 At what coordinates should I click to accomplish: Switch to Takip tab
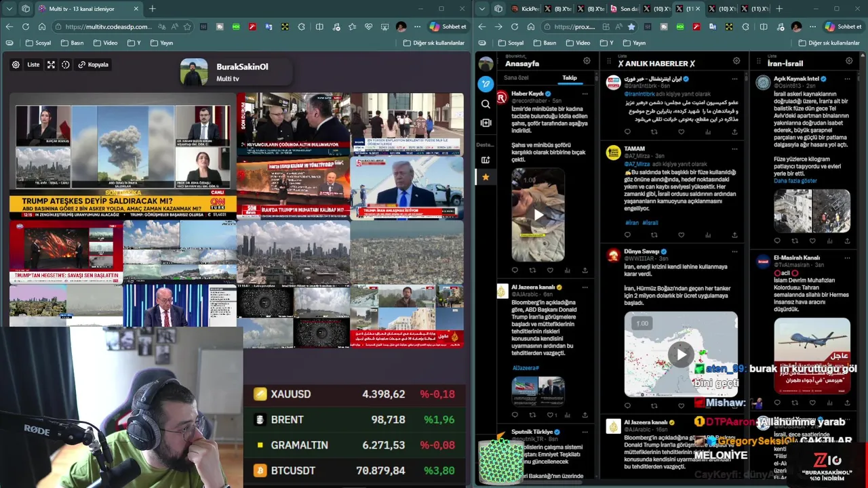pos(570,78)
